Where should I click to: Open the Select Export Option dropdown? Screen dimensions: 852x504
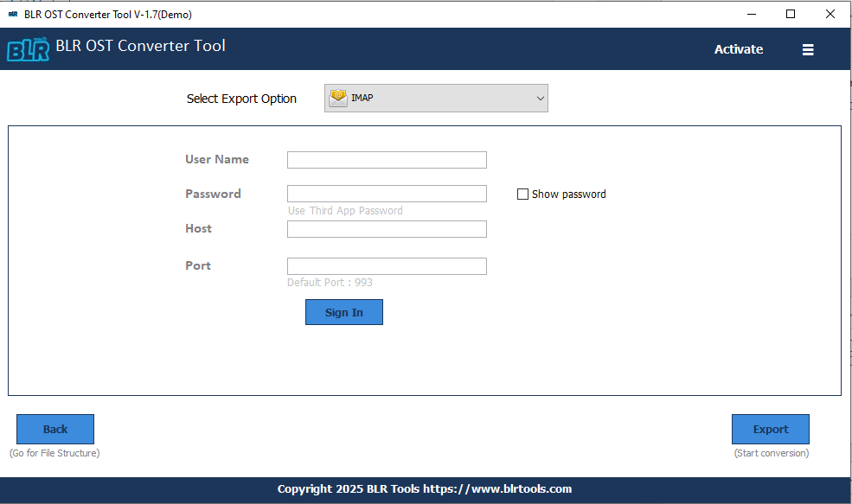coord(435,98)
